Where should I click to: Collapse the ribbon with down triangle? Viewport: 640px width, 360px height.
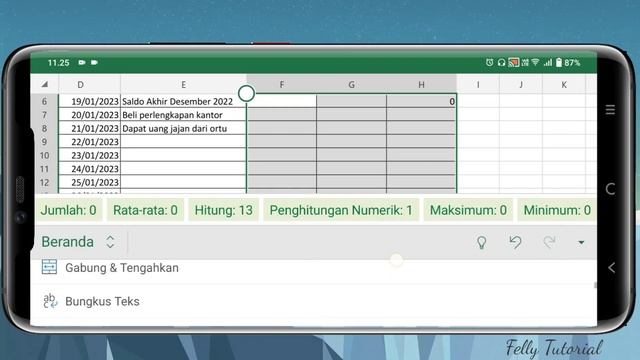tap(581, 242)
